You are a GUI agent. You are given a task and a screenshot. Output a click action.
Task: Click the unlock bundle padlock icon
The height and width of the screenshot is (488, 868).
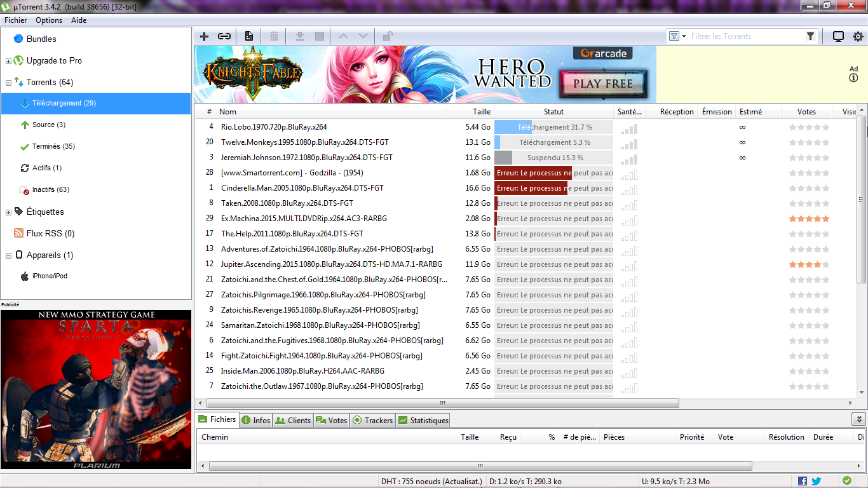tap(388, 36)
